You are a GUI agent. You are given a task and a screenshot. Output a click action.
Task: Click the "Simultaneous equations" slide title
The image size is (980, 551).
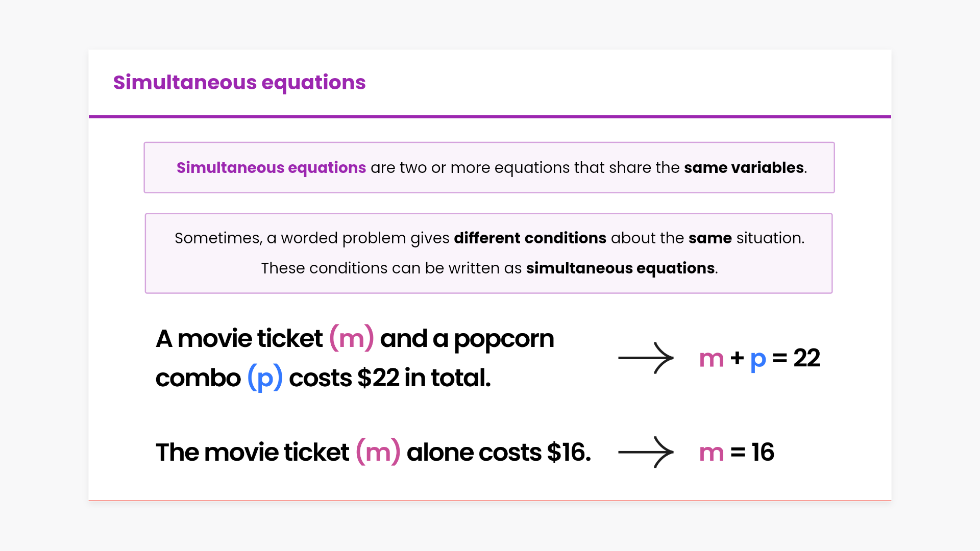coord(239,83)
